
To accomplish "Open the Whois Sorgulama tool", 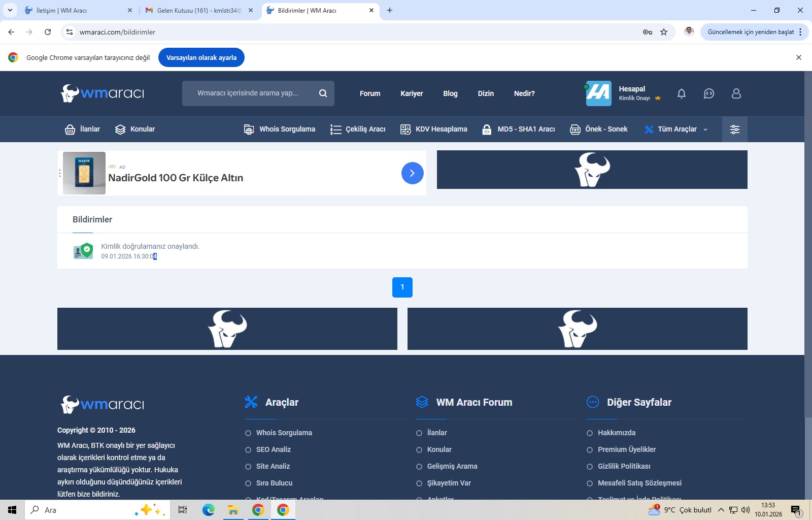I will (x=279, y=129).
